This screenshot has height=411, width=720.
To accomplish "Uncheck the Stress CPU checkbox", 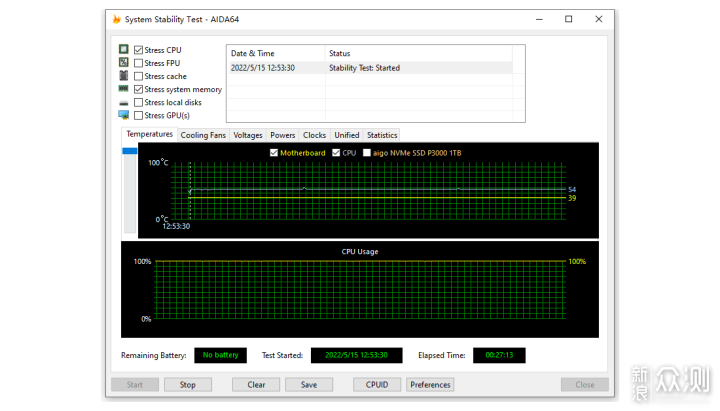I will click(138, 50).
